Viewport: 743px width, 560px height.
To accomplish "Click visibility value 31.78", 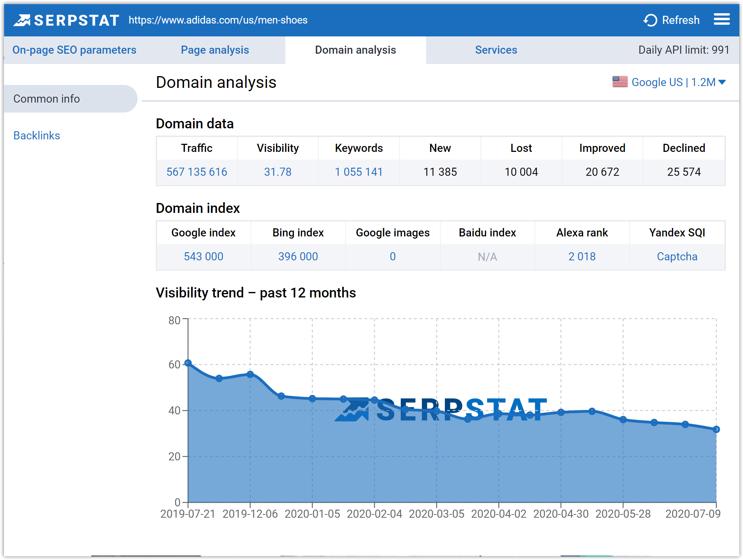I will (x=278, y=172).
